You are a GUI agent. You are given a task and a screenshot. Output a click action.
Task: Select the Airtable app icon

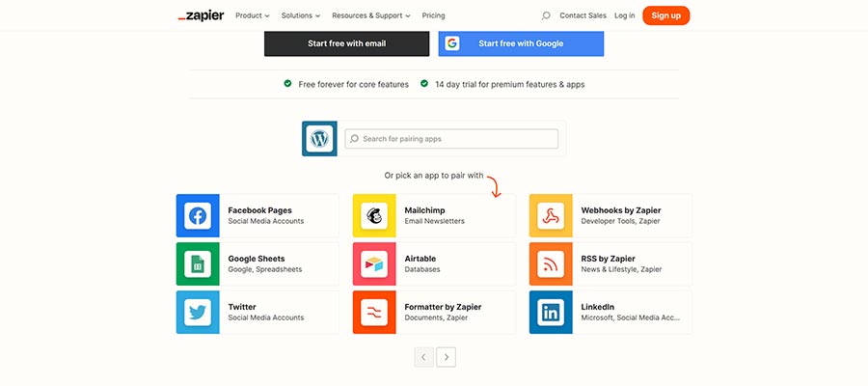point(374,263)
